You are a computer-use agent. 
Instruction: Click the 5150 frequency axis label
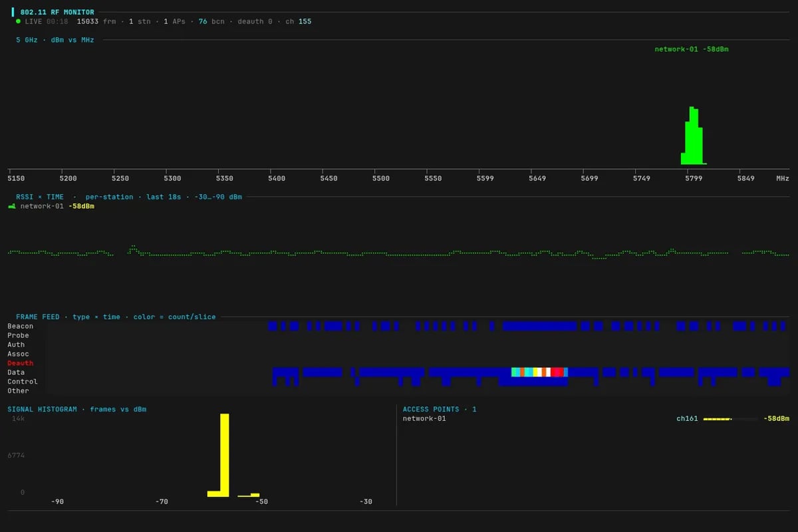(x=16, y=178)
